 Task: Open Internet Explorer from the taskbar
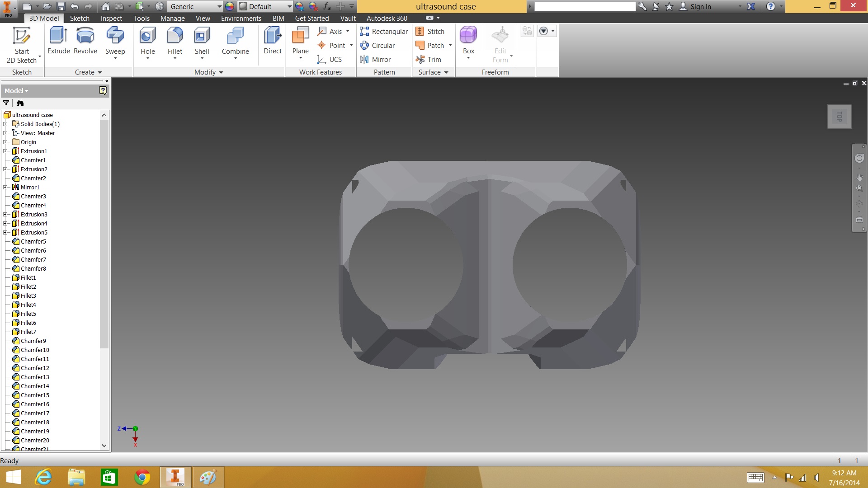pos(44,477)
